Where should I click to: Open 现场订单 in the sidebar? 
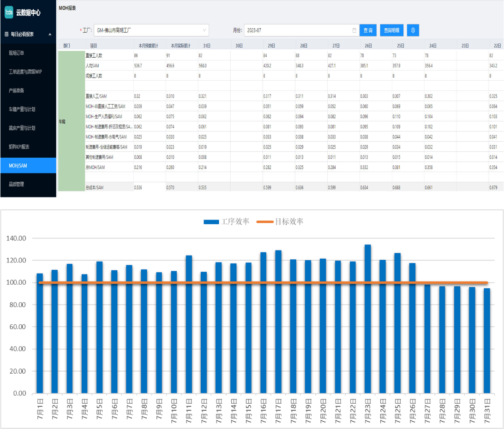click(x=17, y=53)
